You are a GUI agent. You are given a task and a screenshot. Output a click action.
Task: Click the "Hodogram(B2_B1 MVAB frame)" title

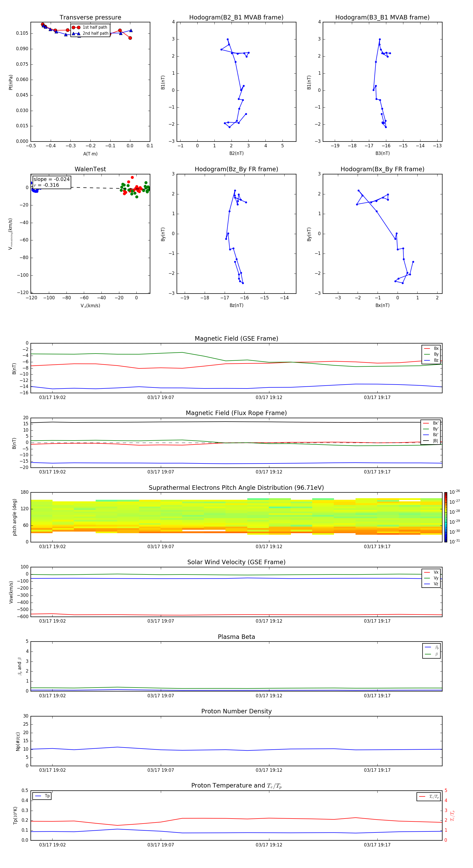236,17
